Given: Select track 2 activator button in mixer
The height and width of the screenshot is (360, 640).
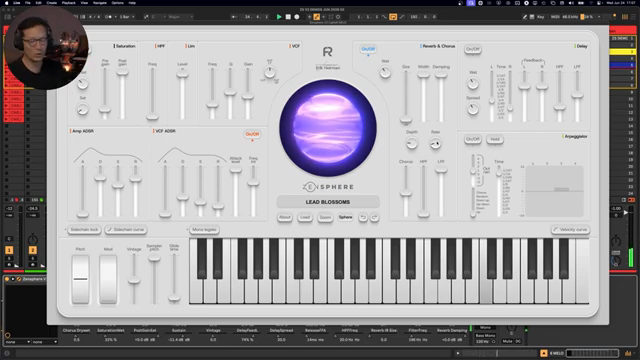Looking at the screenshot, I should [x=33, y=250].
